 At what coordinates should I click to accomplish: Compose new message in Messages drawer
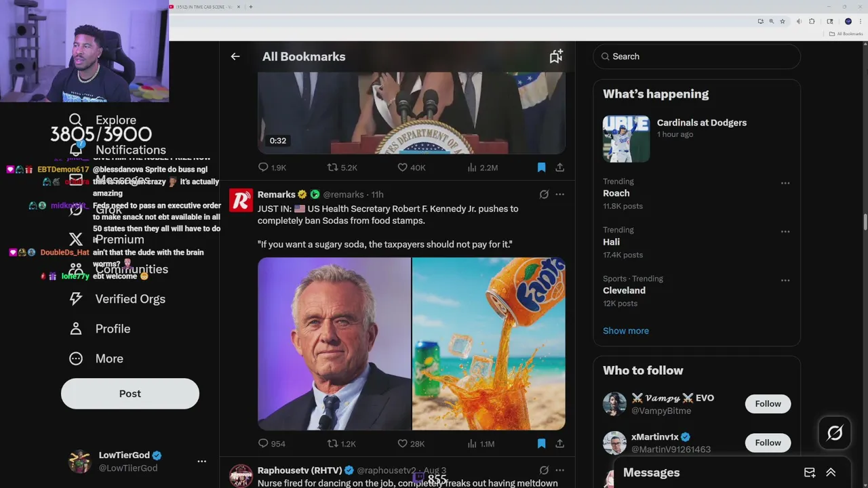tap(810, 472)
